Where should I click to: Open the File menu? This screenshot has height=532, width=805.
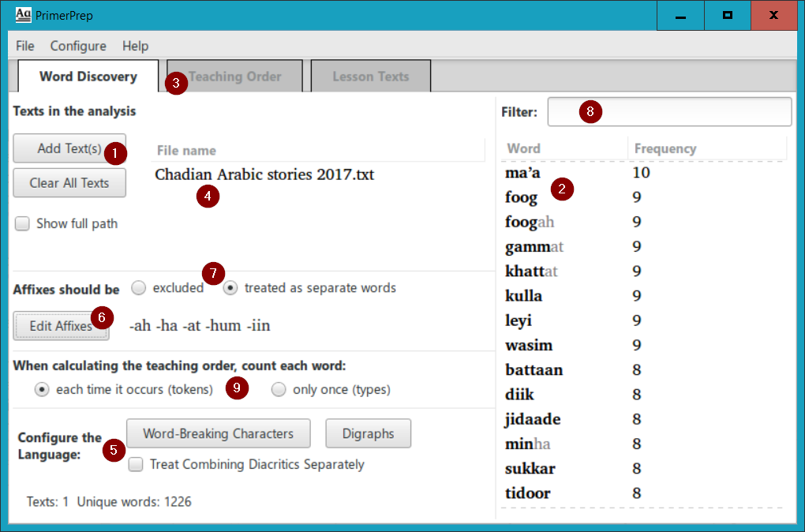(x=24, y=46)
